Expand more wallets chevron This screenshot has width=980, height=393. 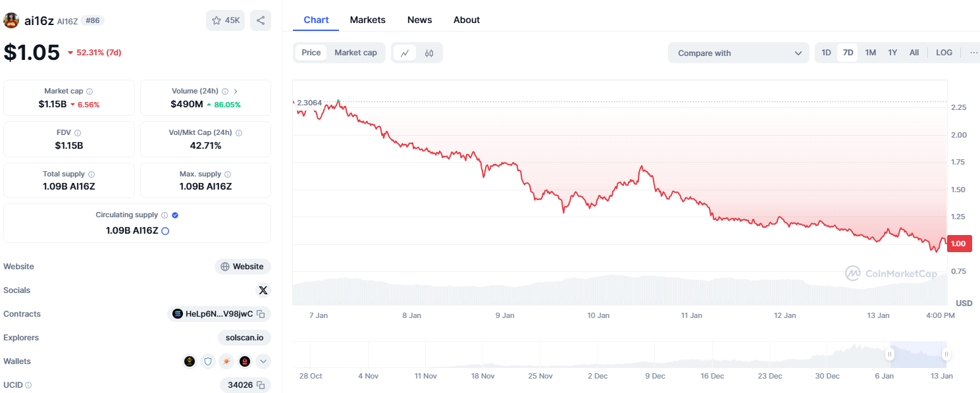click(263, 361)
